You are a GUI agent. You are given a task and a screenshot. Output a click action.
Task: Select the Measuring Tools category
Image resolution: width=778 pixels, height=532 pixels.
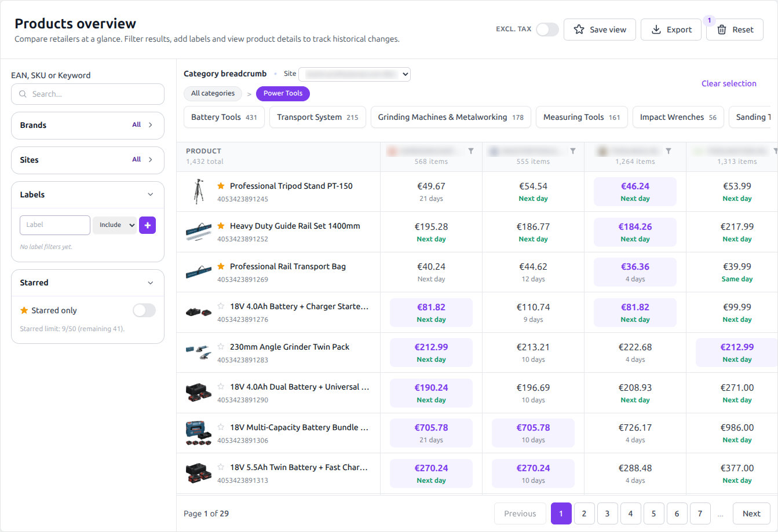coord(581,117)
